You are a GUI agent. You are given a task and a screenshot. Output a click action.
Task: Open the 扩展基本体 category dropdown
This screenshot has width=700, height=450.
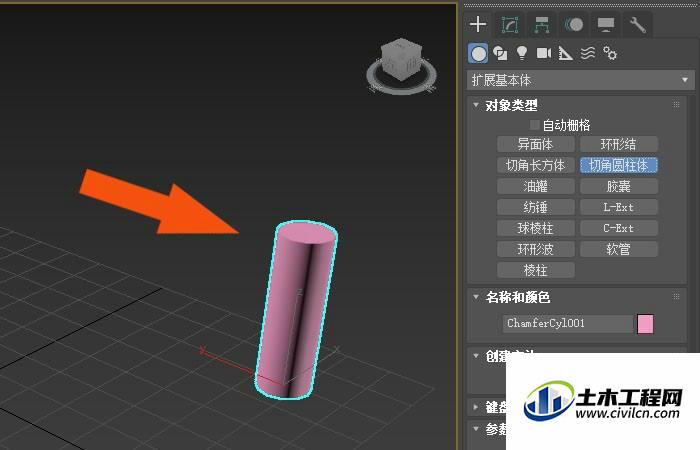coord(580,80)
